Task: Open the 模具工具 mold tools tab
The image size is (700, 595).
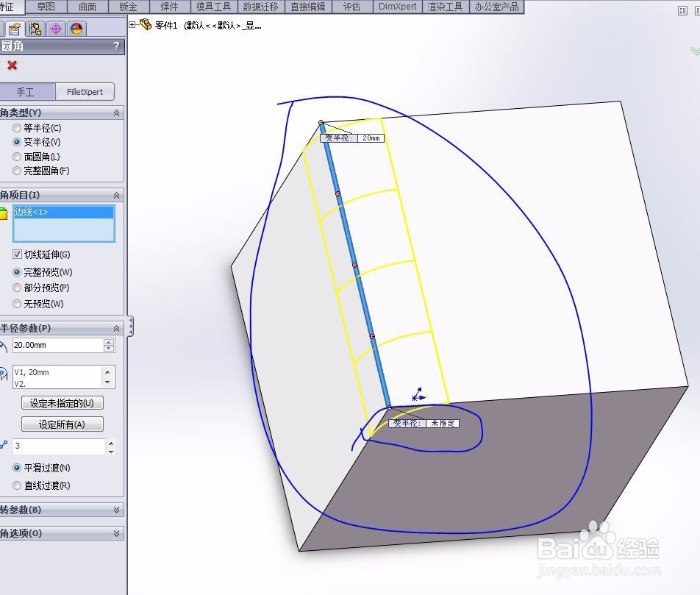Action: click(x=214, y=7)
